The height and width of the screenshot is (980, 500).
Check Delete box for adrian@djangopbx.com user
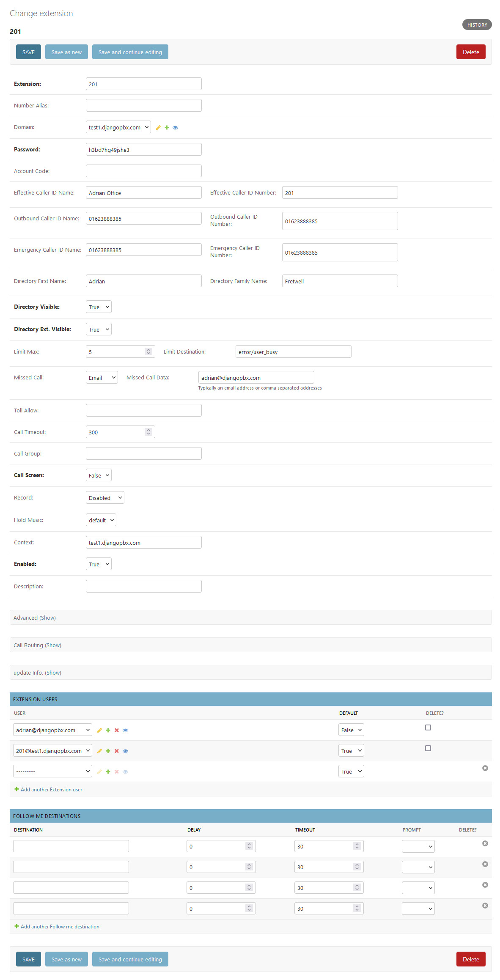[x=428, y=727]
